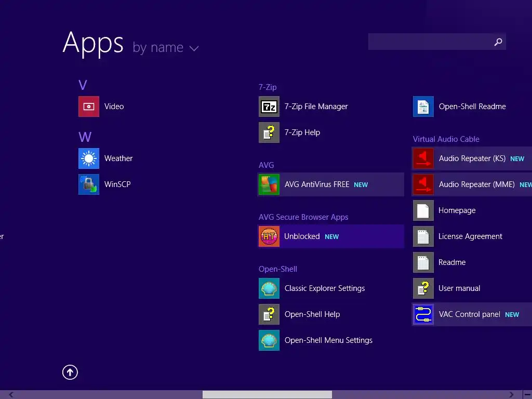The height and width of the screenshot is (399, 532).
Task: Open Open-Shell Menu Settings shell icon
Action: click(x=269, y=340)
